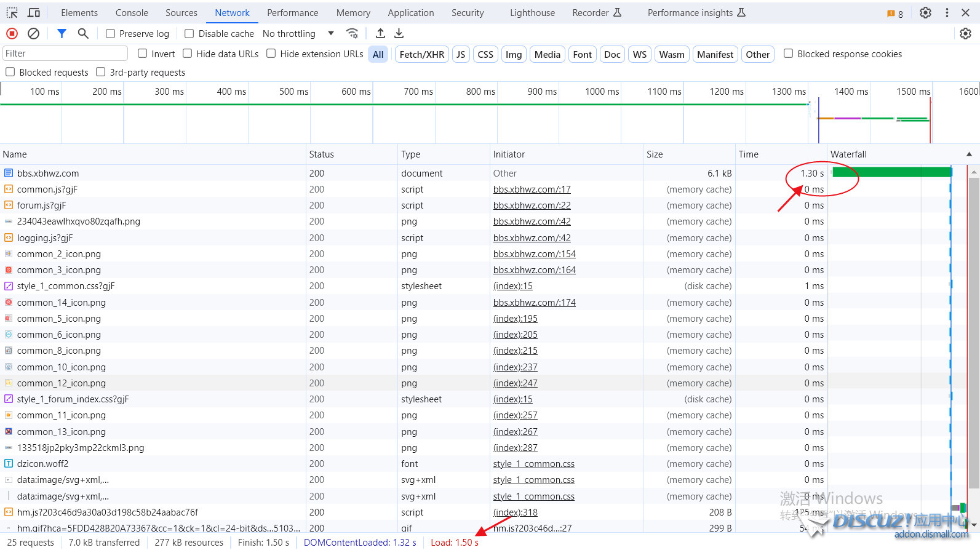The height and width of the screenshot is (550, 980).
Task: Filter requests by CSS type
Action: tap(485, 54)
